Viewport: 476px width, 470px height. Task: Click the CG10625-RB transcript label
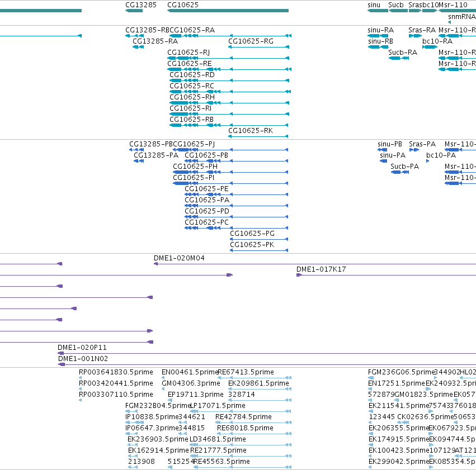(x=191, y=120)
